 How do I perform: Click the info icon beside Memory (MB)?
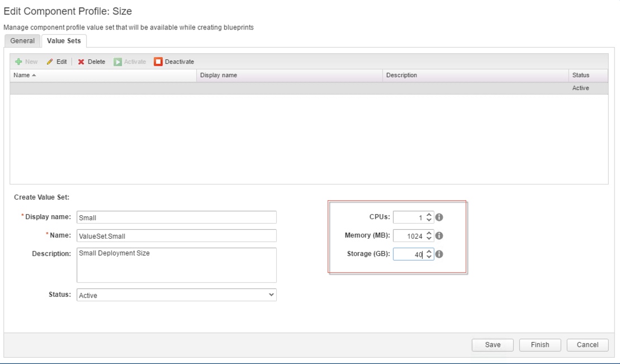(x=439, y=236)
